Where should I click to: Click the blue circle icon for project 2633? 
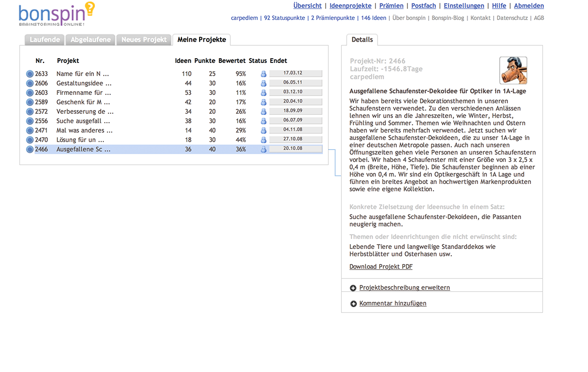point(30,74)
